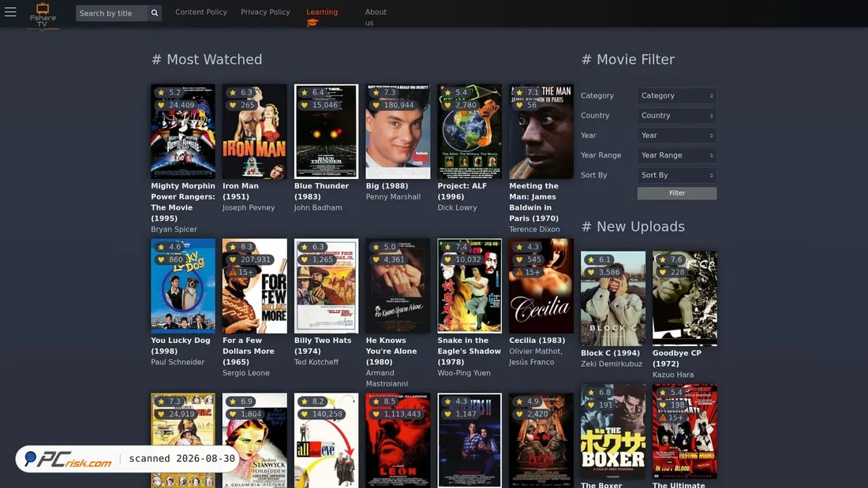
Task: Click director name Sergio Leone
Action: (245, 373)
